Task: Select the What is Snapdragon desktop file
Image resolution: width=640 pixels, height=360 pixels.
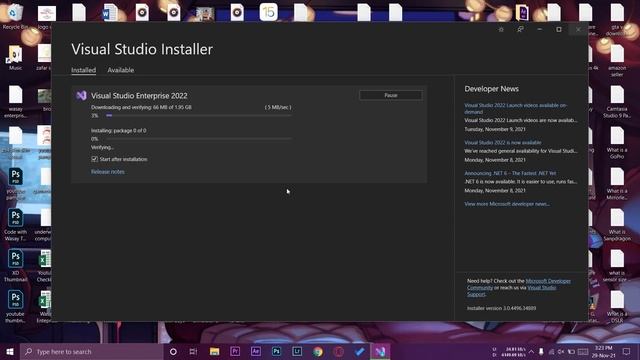Action: [x=617, y=224]
